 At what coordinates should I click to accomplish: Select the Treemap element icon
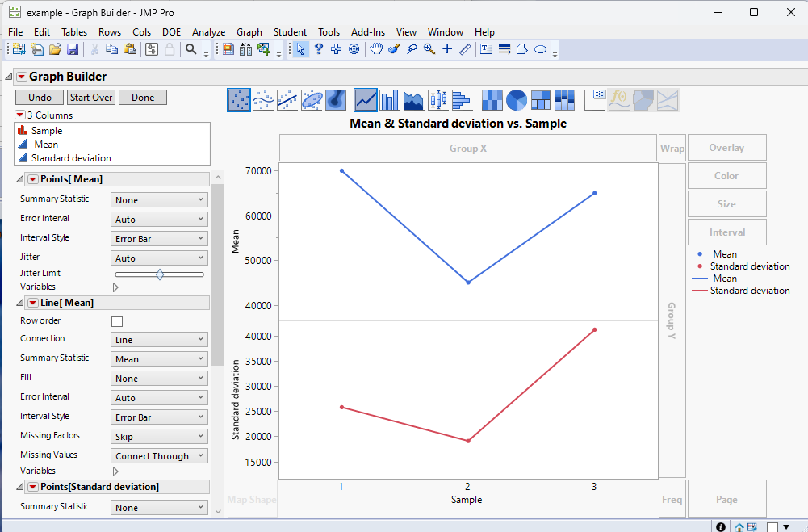(541, 100)
